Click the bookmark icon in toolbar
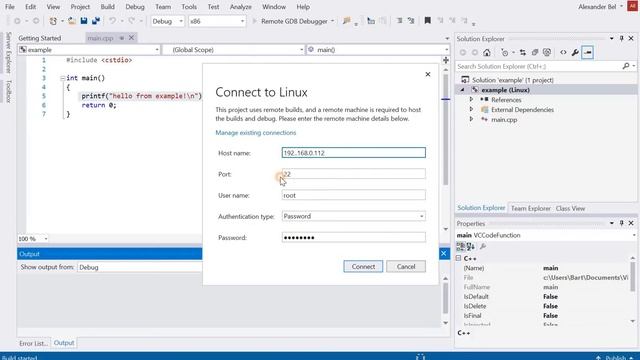The image size is (640, 360). pyautogui.click(x=427, y=21)
